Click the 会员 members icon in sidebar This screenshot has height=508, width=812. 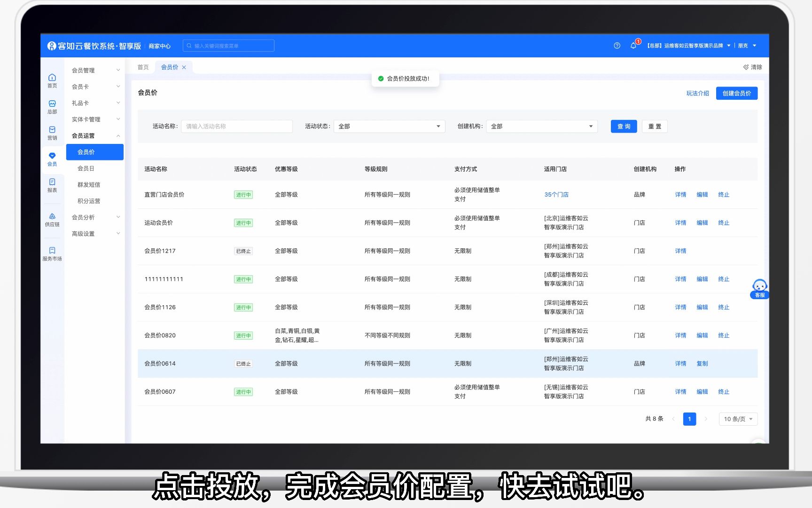[52, 159]
